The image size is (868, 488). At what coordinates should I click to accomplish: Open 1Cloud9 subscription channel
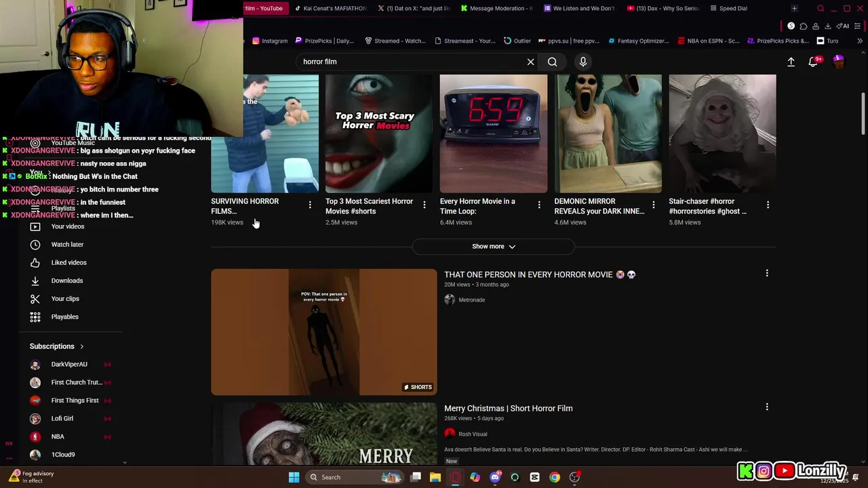(63, 455)
